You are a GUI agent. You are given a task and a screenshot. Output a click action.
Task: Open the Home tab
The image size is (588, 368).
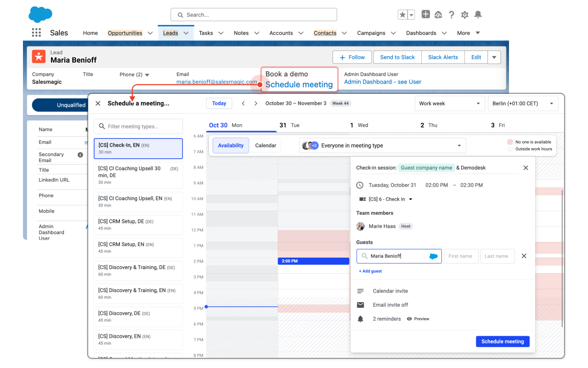pos(90,33)
